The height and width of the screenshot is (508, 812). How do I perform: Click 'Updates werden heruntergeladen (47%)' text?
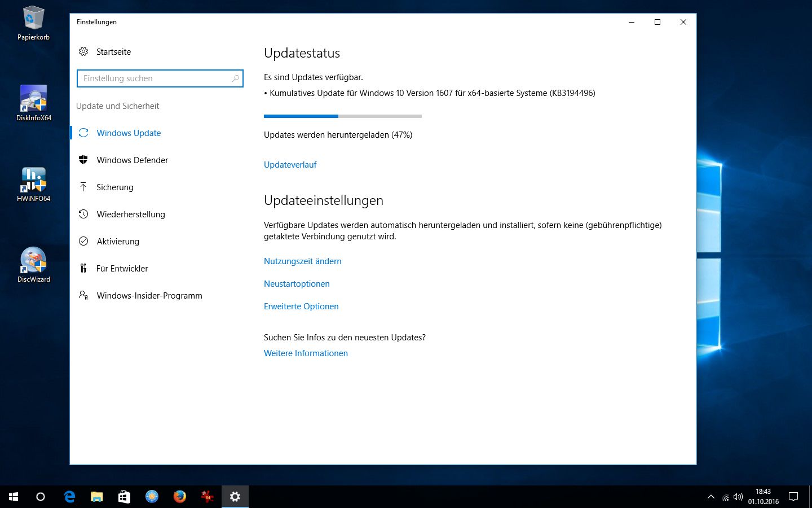pyautogui.click(x=338, y=135)
